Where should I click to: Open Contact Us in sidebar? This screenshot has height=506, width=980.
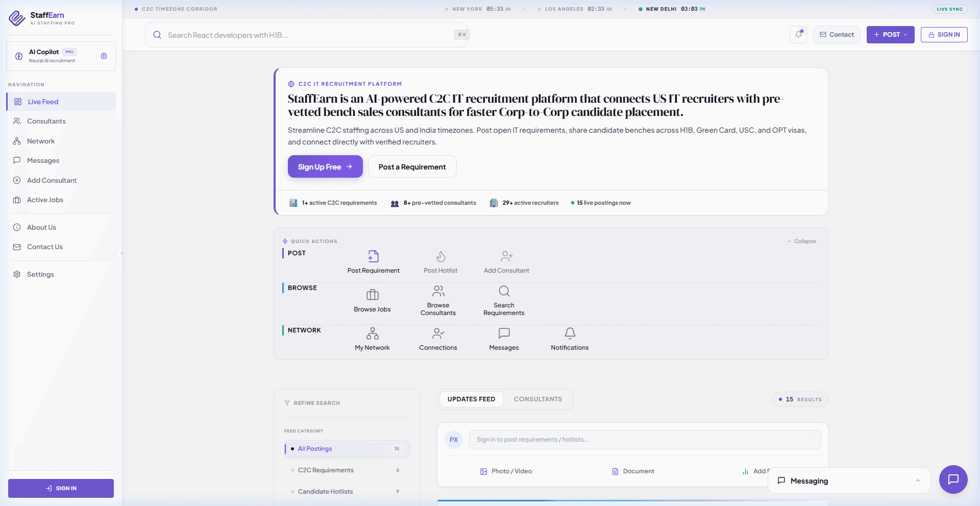tap(61, 247)
